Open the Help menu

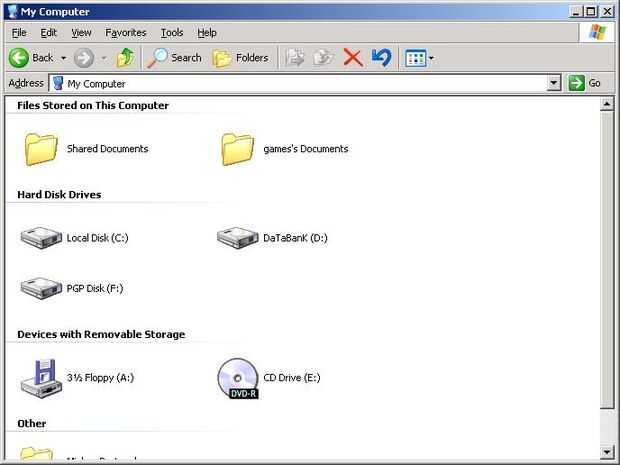pyautogui.click(x=207, y=33)
